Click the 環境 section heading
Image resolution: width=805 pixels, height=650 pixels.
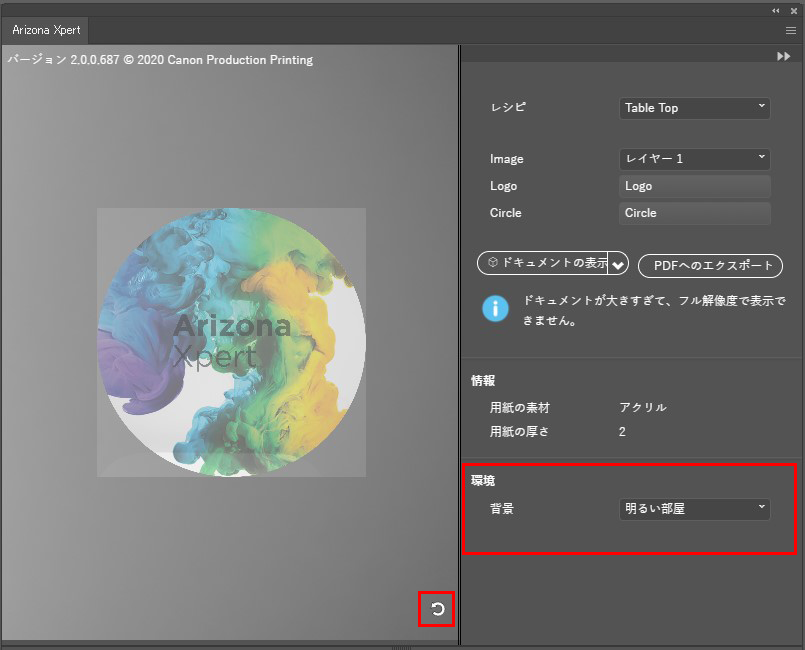coord(483,481)
